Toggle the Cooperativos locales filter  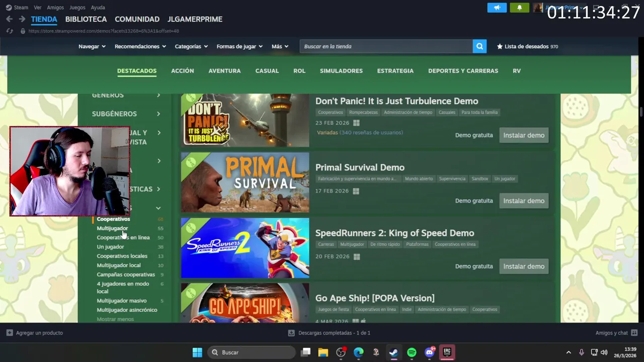pos(122,256)
